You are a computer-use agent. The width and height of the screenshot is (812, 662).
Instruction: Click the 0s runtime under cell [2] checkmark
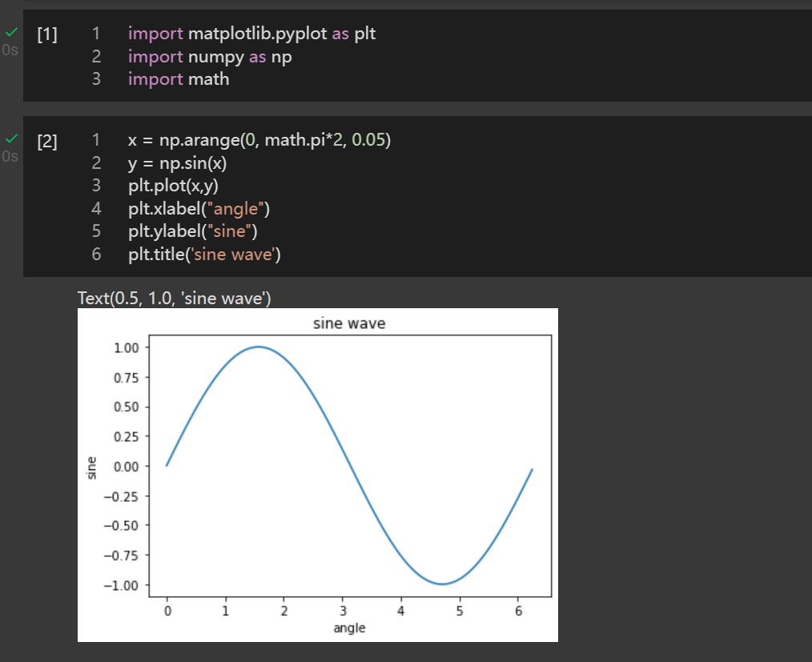(10, 156)
